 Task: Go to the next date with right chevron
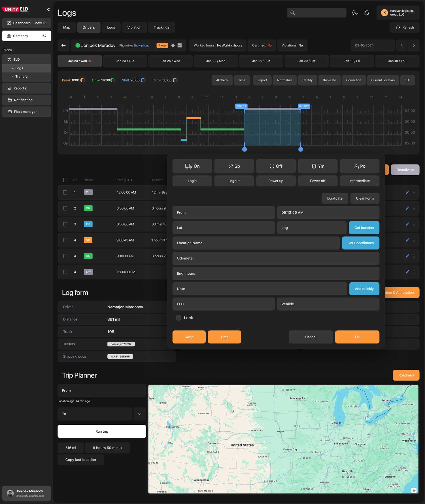(414, 45)
